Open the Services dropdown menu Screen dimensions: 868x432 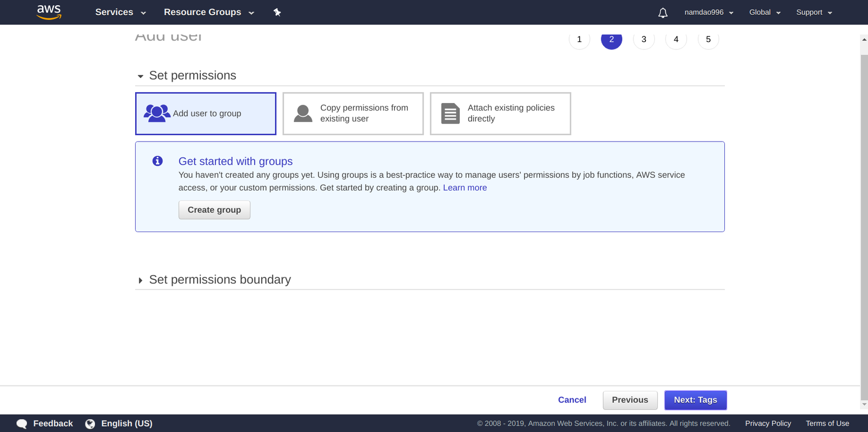[x=120, y=12]
